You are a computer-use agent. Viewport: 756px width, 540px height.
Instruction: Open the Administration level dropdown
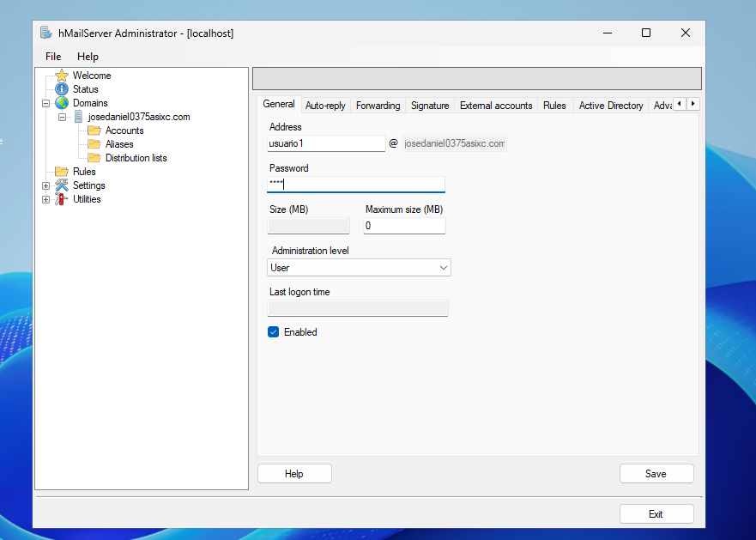tap(359, 268)
